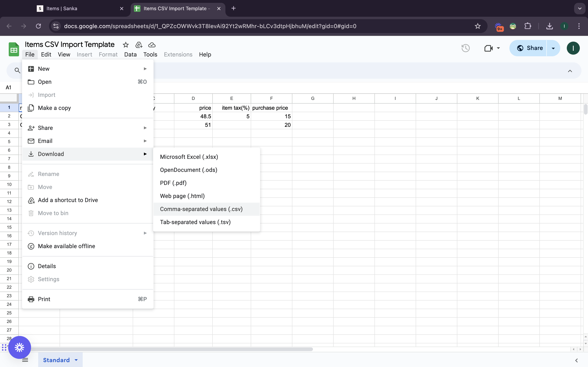This screenshot has width=588, height=367.
Task: Check the cloud document status icon
Action: tap(152, 45)
